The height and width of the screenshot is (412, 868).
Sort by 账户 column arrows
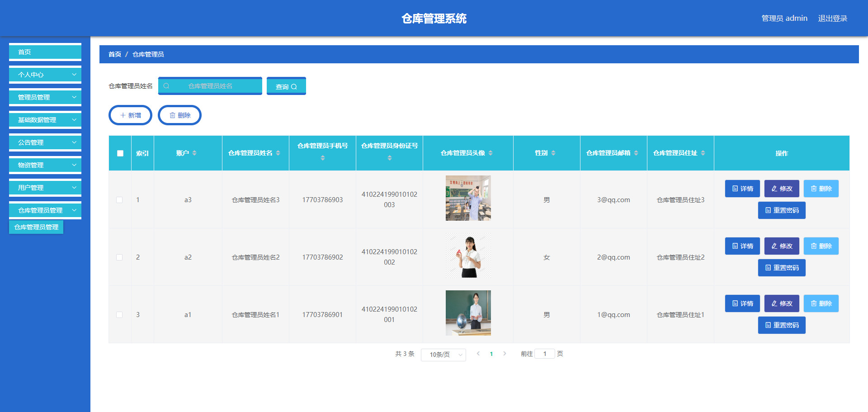coord(194,153)
